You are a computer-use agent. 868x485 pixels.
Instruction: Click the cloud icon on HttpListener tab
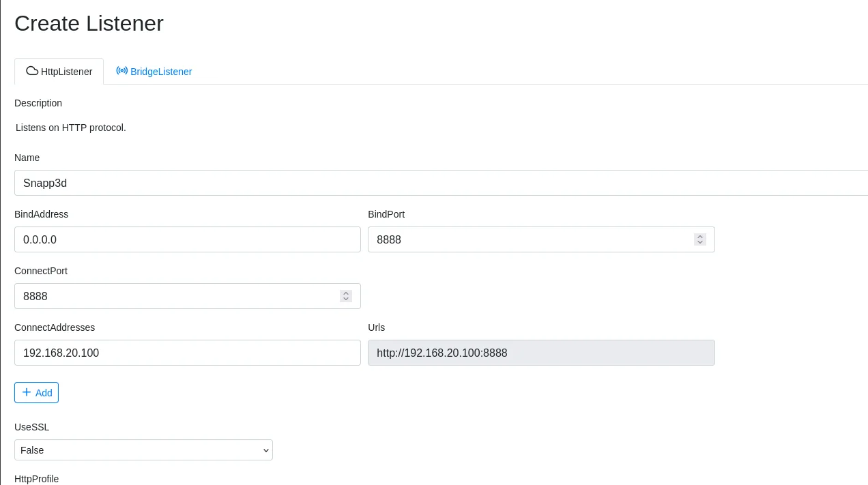(32, 71)
